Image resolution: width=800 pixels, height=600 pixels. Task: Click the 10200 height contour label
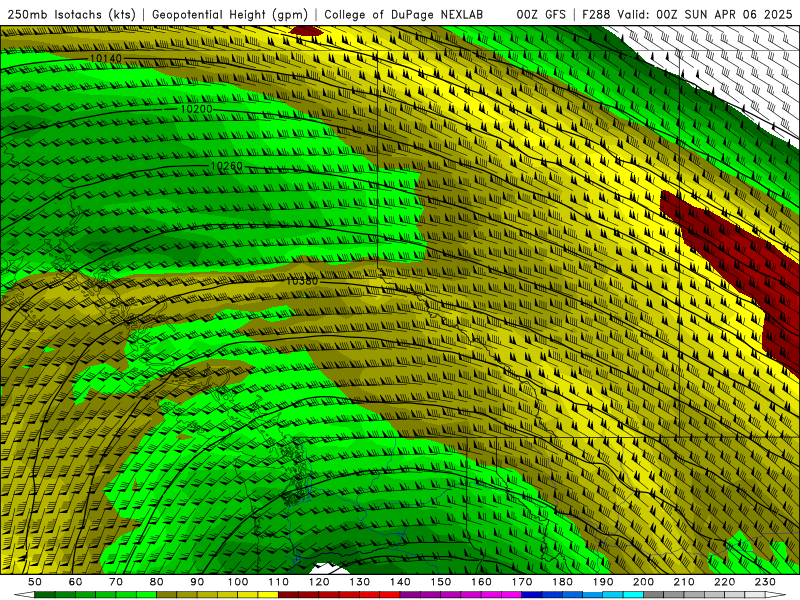[196, 109]
